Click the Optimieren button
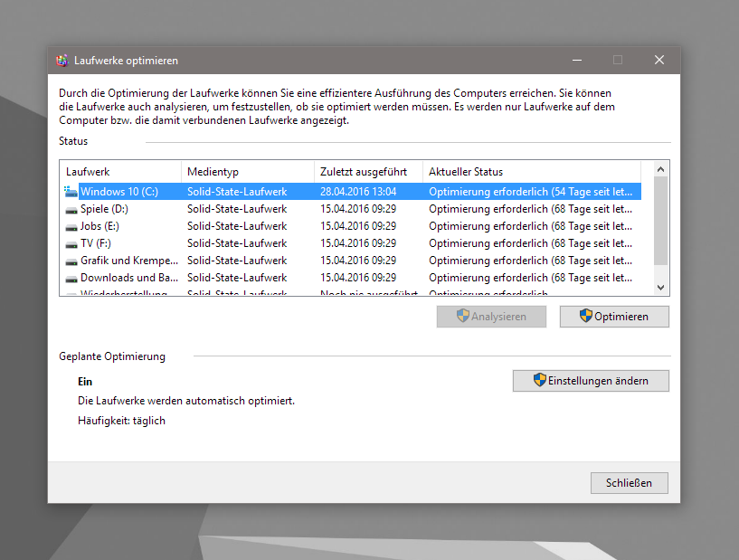This screenshot has width=739, height=560. pyautogui.click(x=614, y=317)
